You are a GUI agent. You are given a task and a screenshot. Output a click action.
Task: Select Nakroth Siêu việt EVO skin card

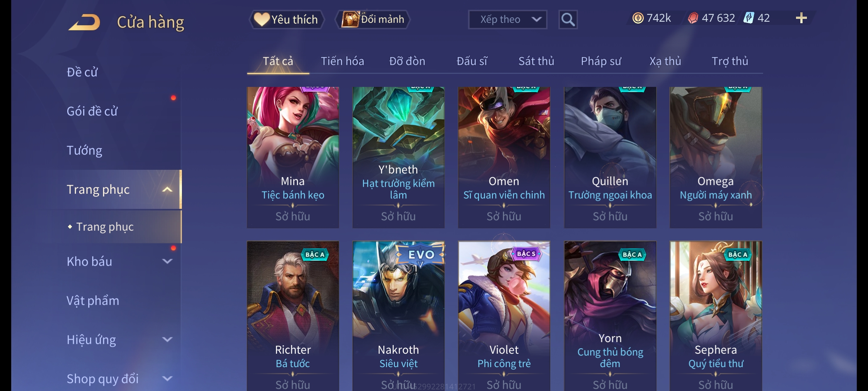coord(399,316)
